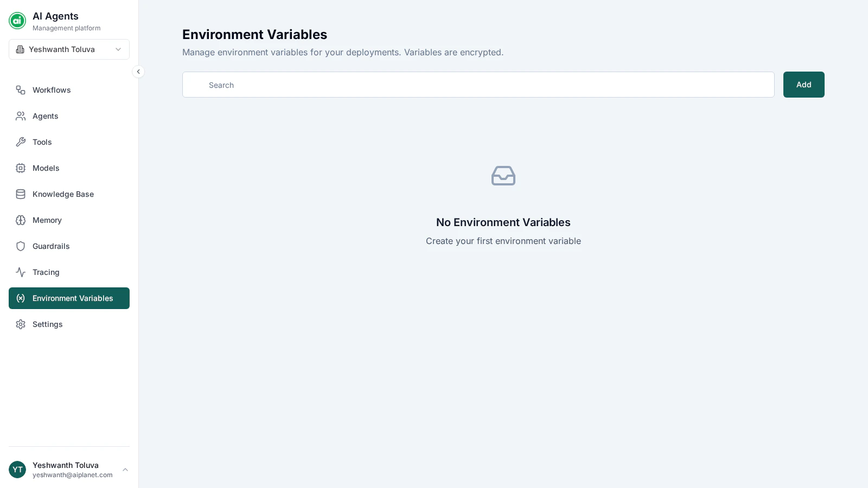The width and height of the screenshot is (868, 488).
Task: Go to Guardrails page
Action: pyautogui.click(x=69, y=246)
